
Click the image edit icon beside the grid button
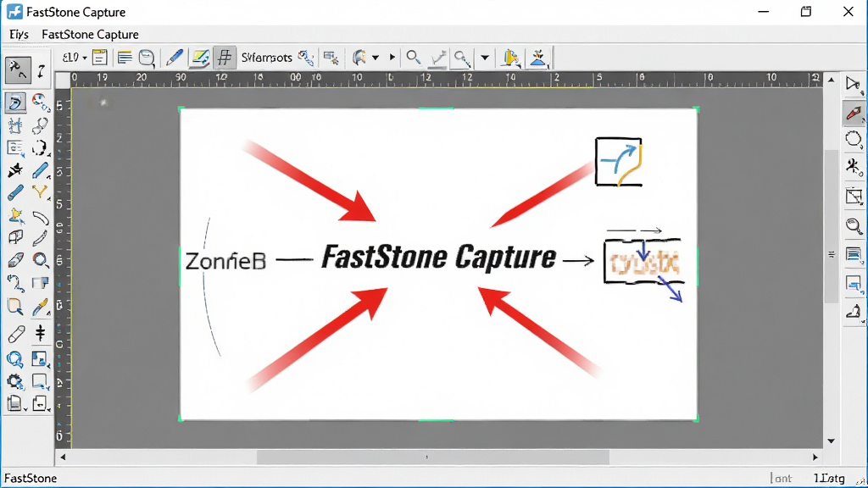200,57
